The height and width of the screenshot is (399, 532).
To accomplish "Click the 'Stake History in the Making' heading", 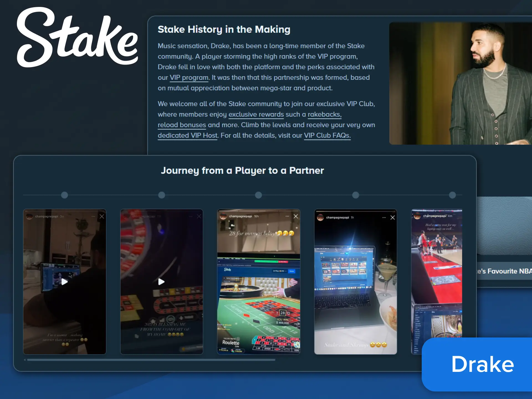I will pyautogui.click(x=224, y=29).
